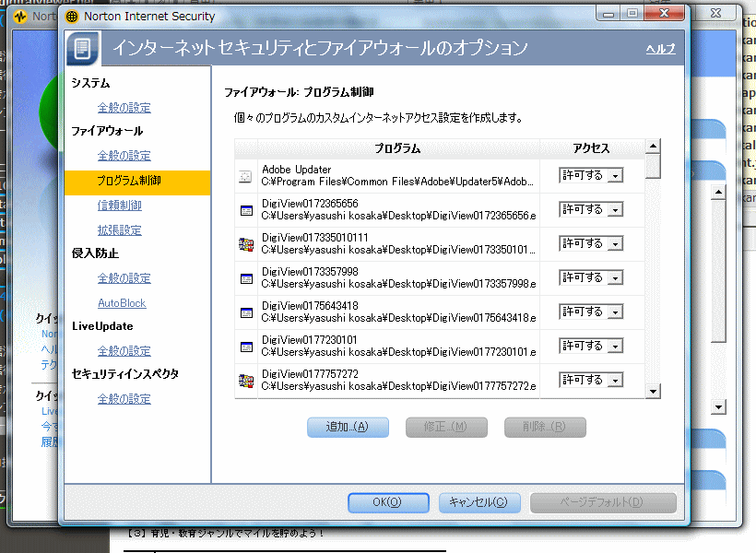Click the DigiView0177230101 program icon
Screen dimensions: 756x553
point(246,347)
